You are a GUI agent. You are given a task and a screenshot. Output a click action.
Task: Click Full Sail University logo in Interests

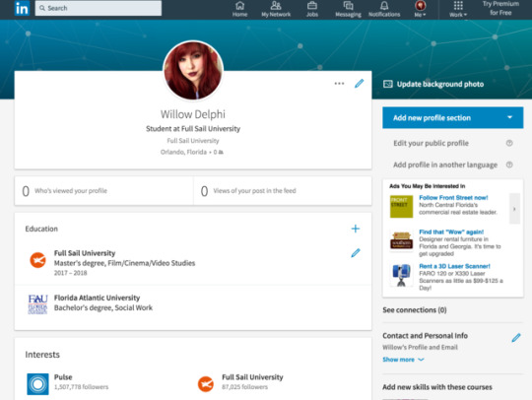pyautogui.click(x=206, y=384)
